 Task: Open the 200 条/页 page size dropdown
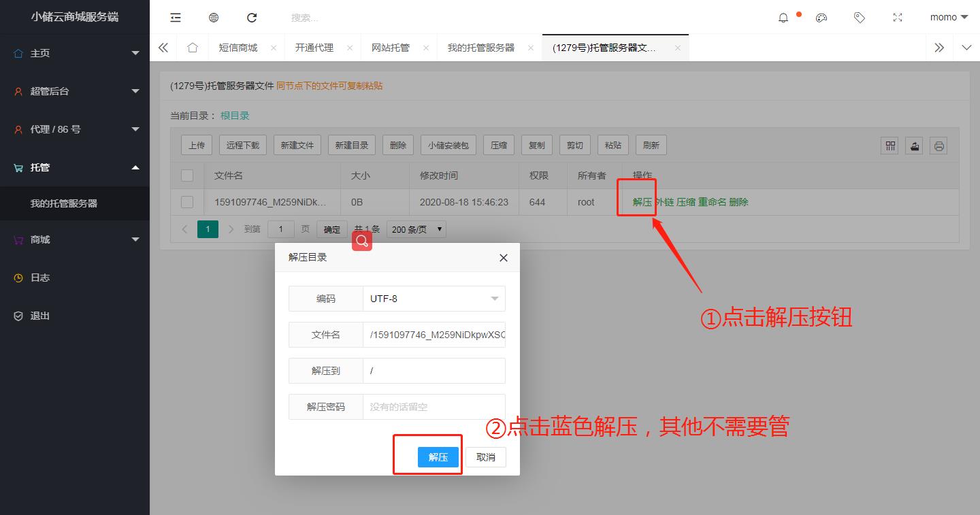point(416,229)
